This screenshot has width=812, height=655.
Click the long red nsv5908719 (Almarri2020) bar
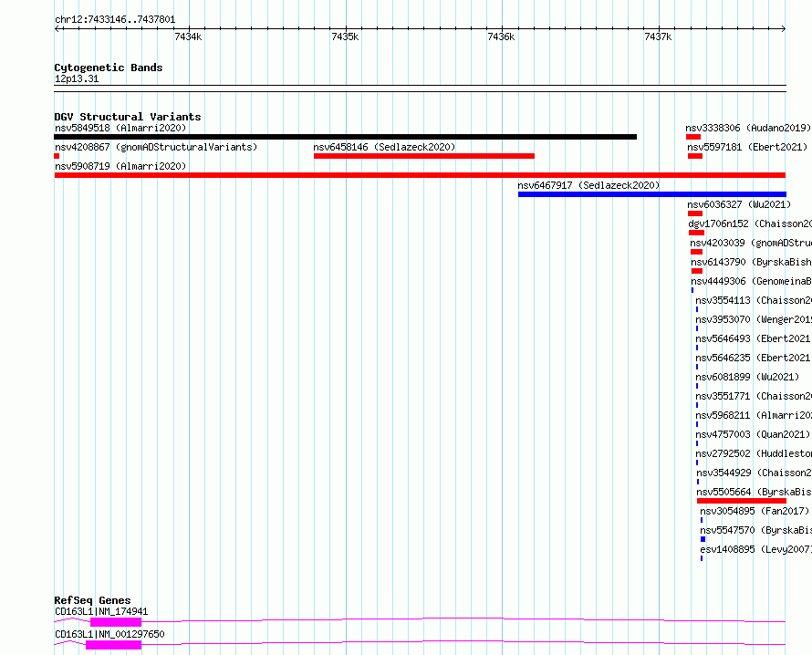(x=420, y=175)
